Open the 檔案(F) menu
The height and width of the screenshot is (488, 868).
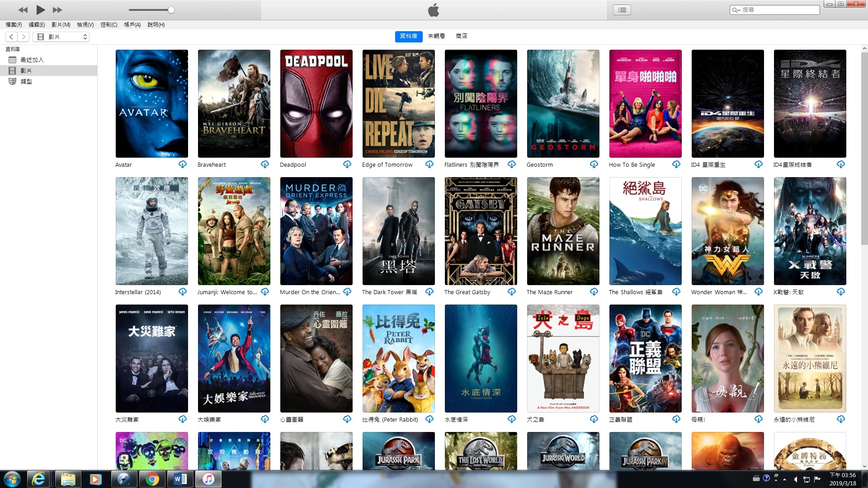click(14, 25)
